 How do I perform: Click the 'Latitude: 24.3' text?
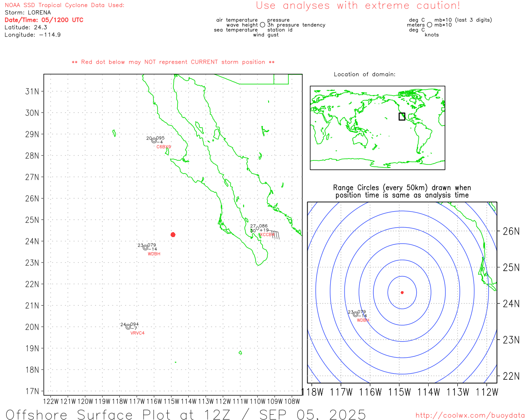click(26, 27)
